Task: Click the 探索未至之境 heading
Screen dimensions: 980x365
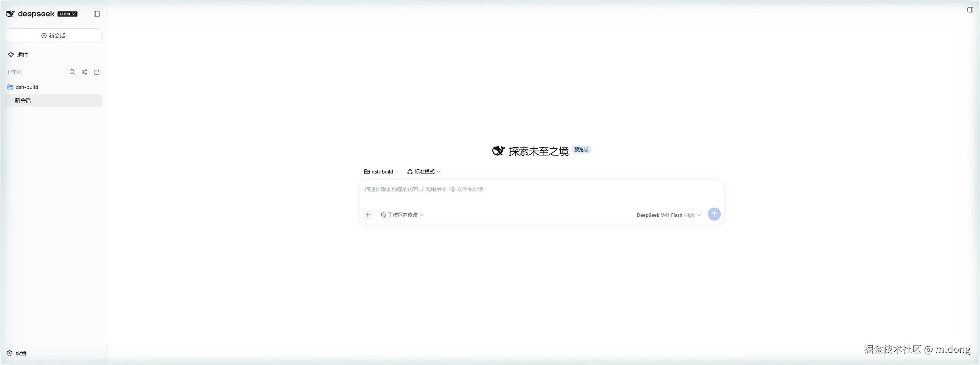Action: tap(538, 151)
